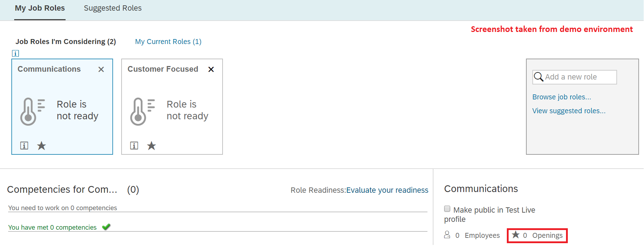This screenshot has width=644, height=246.
Task: Focus the Add a new role field
Action: tap(575, 77)
